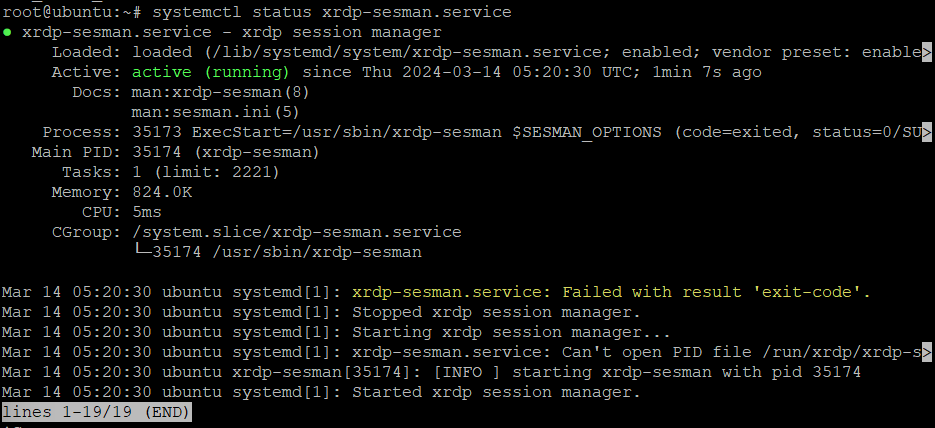Click the '/system.slice/xrdp-sesman.service' cgroup path

point(296,232)
